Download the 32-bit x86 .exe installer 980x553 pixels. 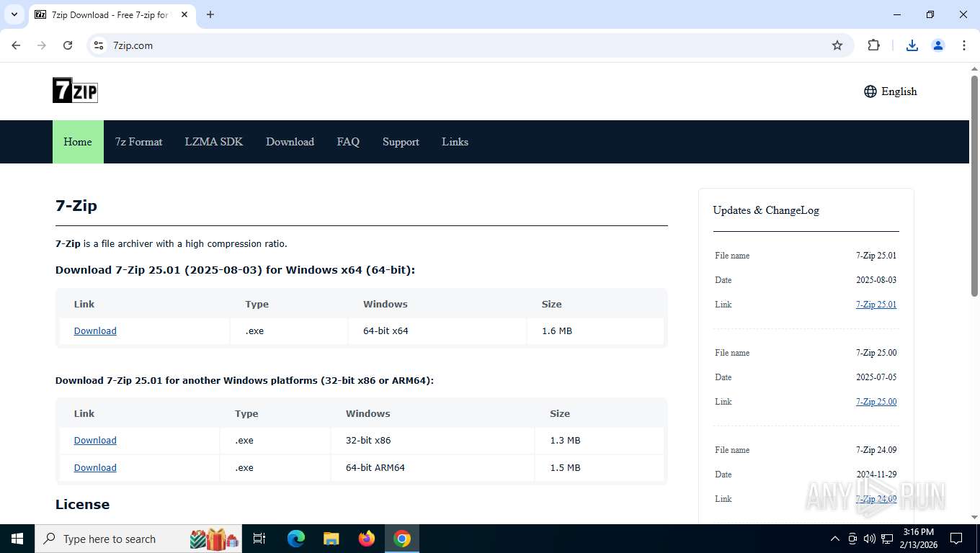tap(95, 441)
